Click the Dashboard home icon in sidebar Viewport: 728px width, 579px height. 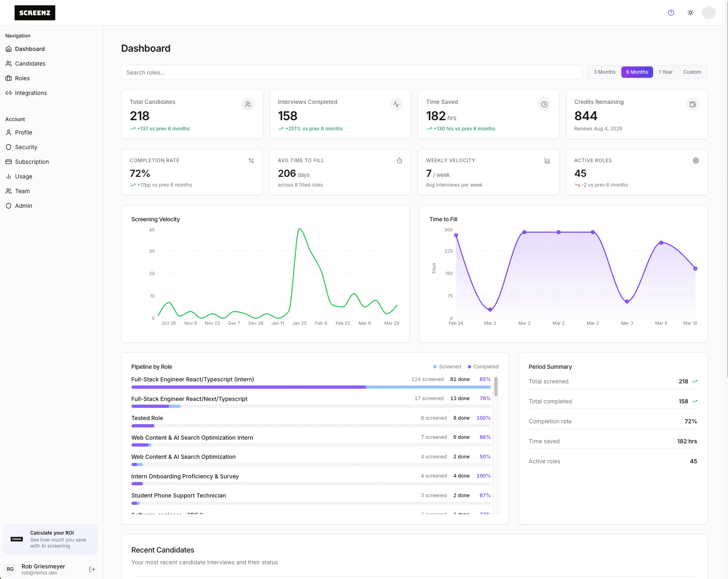tap(9, 49)
